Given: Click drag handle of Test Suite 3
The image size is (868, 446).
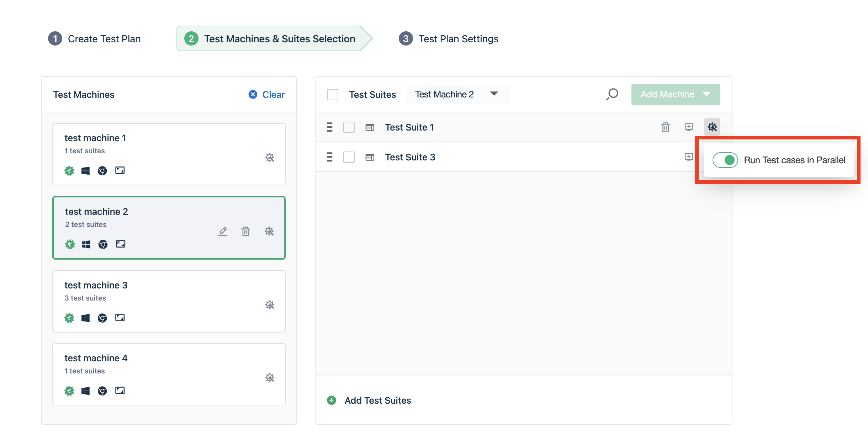Looking at the screenshot, I should pos(329,157).
